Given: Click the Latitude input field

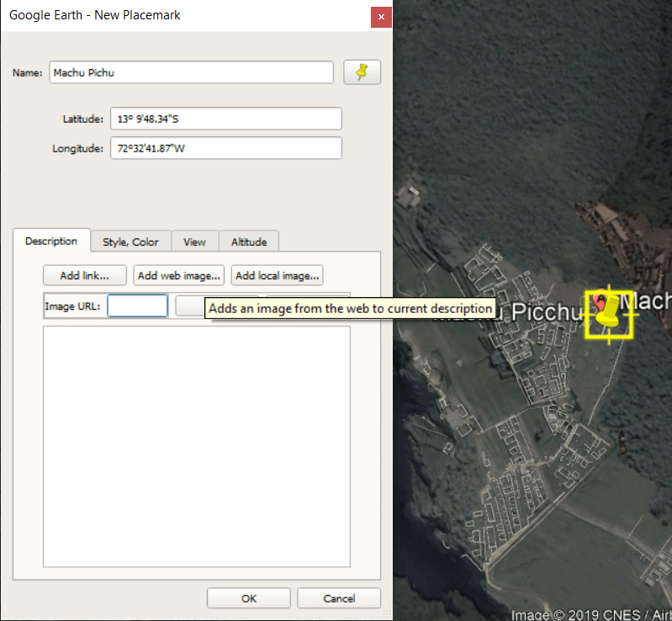Looking at the screenshot, I should [226, 119].
